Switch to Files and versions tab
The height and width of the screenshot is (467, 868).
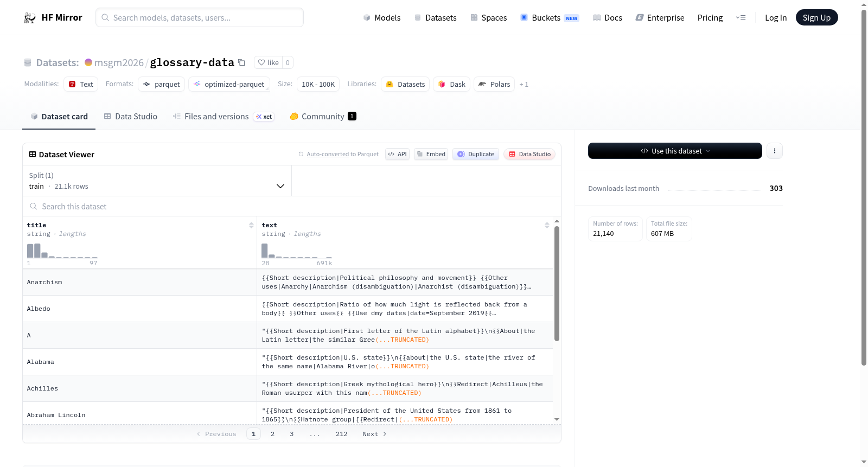[223, 116]
